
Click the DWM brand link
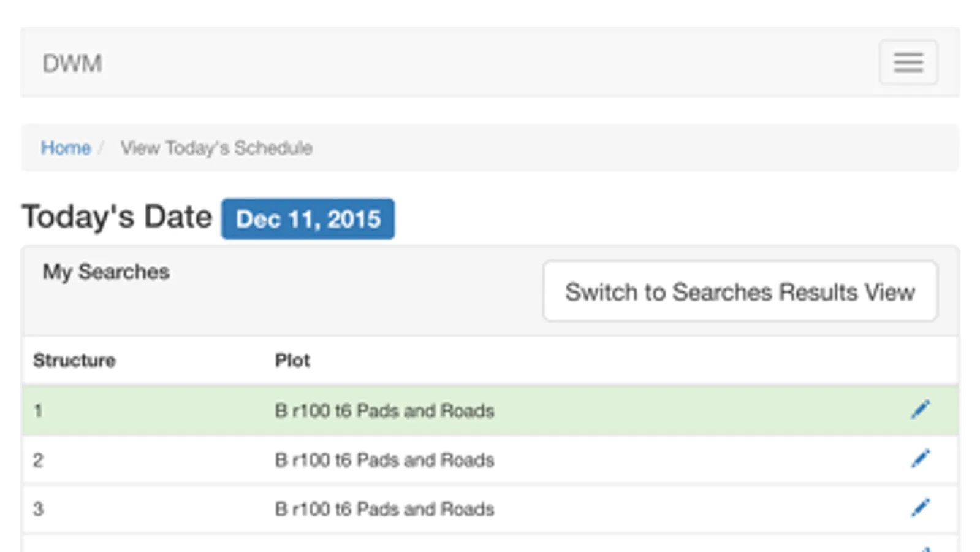[72, 64]
